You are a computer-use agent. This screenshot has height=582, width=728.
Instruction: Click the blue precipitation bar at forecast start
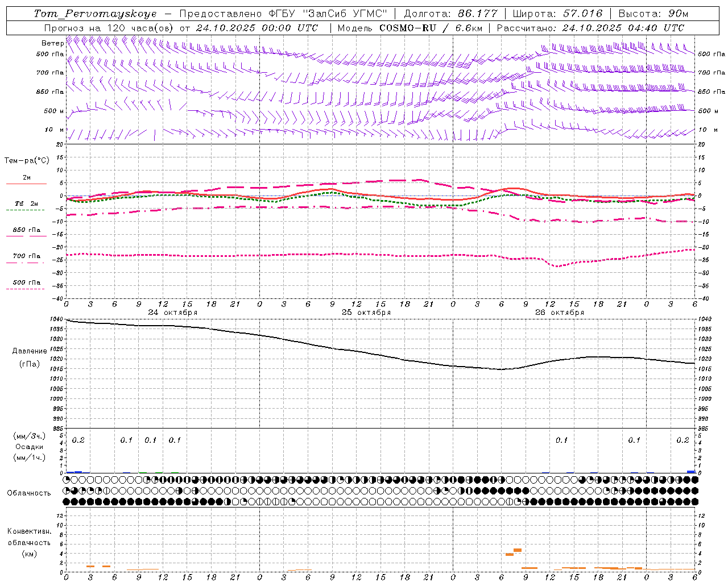pyautogui.click(x=75, y=472)
